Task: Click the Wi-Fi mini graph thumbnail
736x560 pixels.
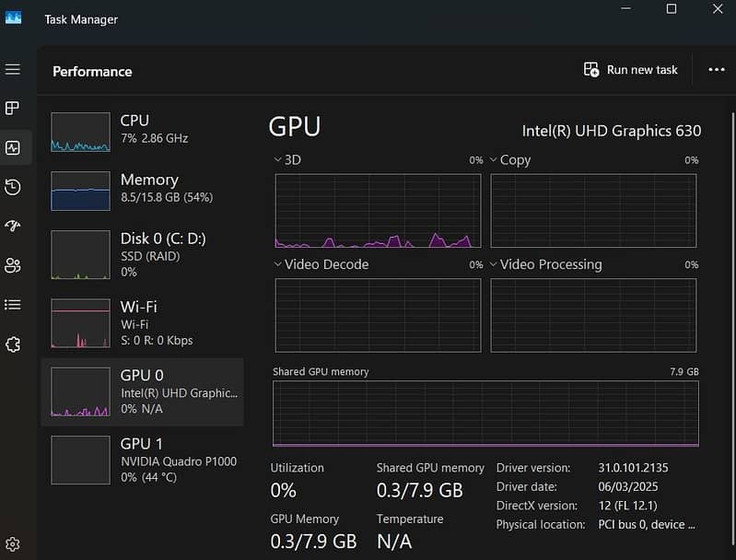Action: (81, 323)
